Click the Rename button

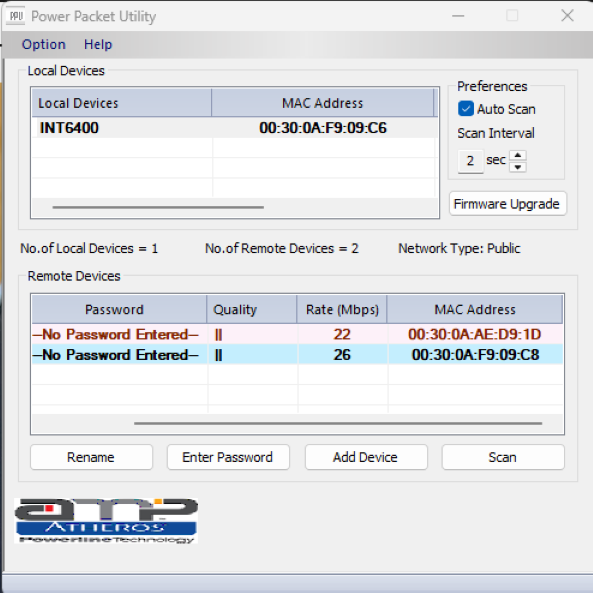pyautogui.click(x=91, y=457)
